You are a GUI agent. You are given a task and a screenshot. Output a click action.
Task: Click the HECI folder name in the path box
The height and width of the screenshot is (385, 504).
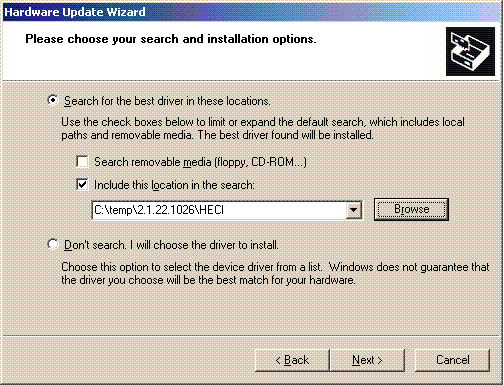(211, 210)
